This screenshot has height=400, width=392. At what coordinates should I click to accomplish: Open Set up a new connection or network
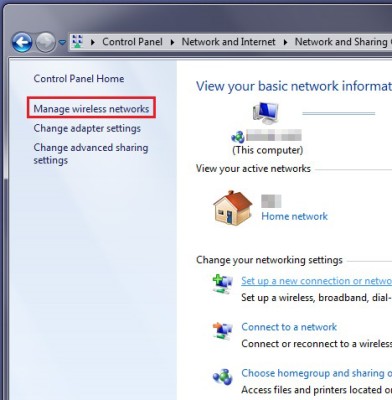316,281
